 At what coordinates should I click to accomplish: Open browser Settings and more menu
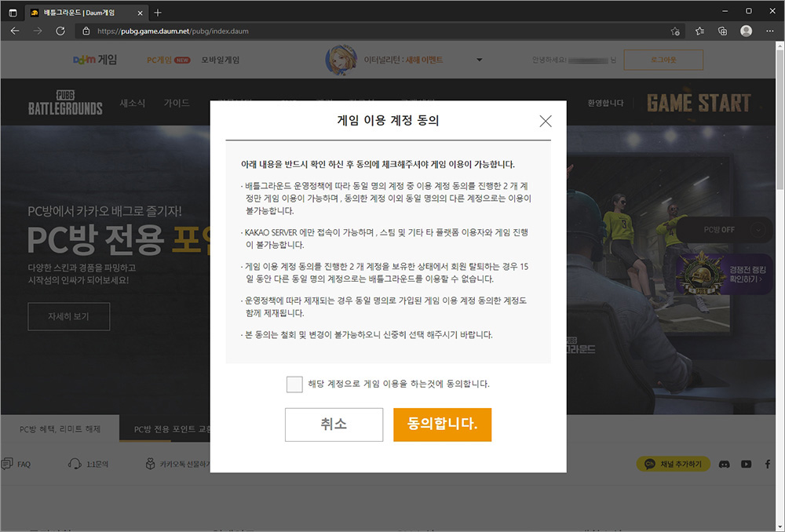(x=769, y=31)
